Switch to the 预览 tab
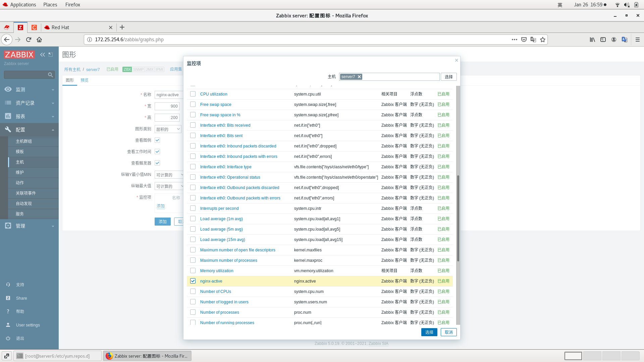This screenshot has width=644, height=362. pos(85,80)
